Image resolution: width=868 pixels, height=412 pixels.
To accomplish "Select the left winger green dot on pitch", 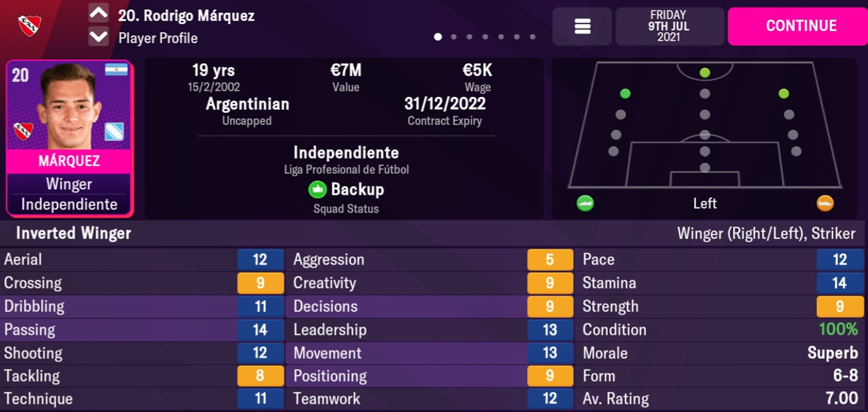I will pyautogui.click(x=625, y=94).
